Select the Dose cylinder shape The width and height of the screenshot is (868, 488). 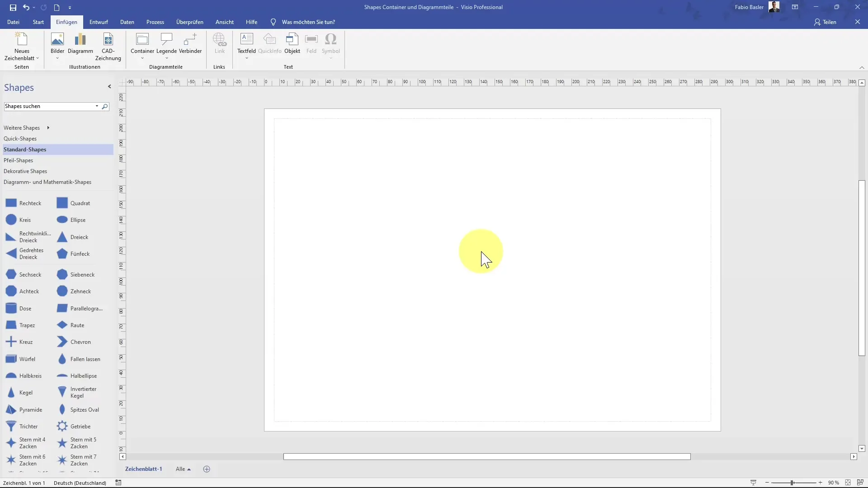click(x=19, y=309)
